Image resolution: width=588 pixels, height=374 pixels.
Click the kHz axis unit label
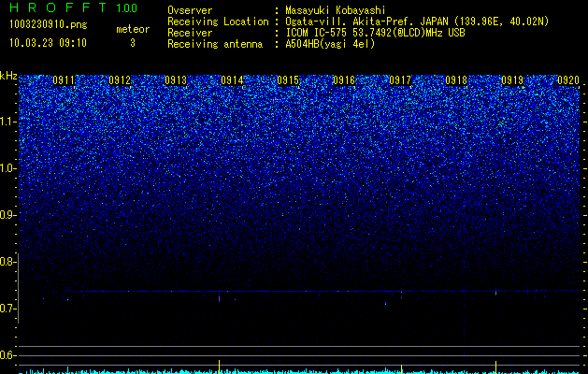click(x=8, y=76)
